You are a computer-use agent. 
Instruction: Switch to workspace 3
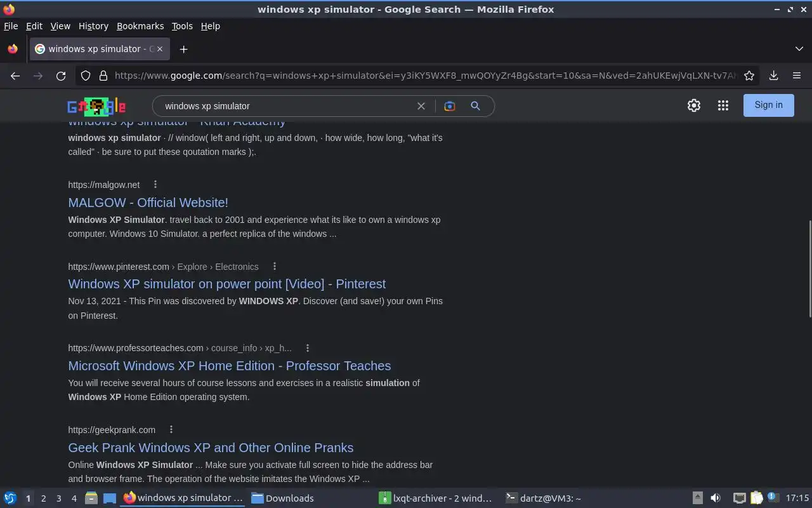click(58, 498)
